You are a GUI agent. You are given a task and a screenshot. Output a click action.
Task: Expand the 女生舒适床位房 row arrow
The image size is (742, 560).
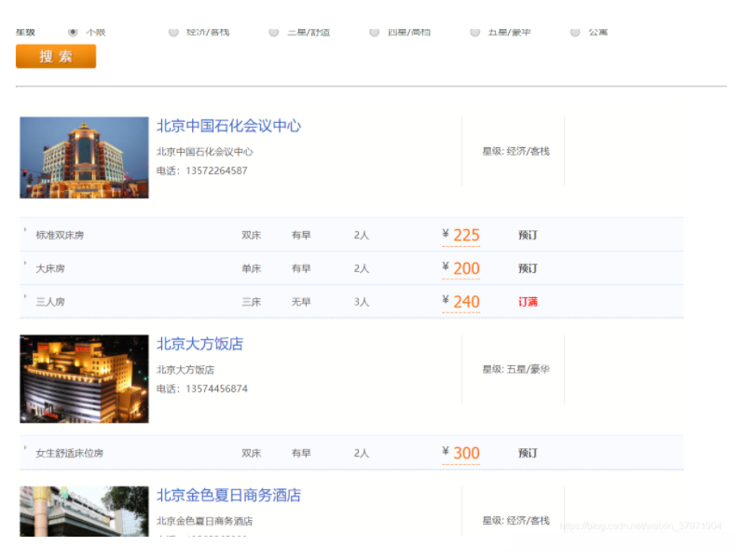[25, 447]
